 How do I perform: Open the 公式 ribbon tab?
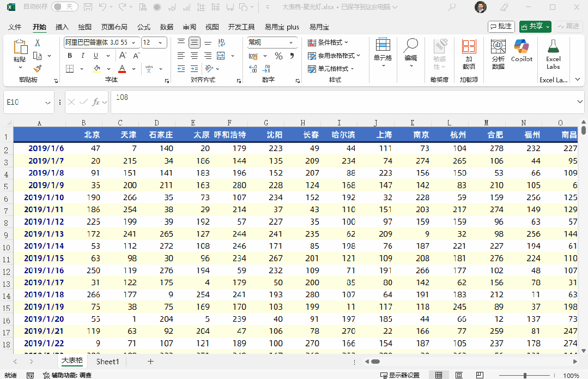point(144,27)
